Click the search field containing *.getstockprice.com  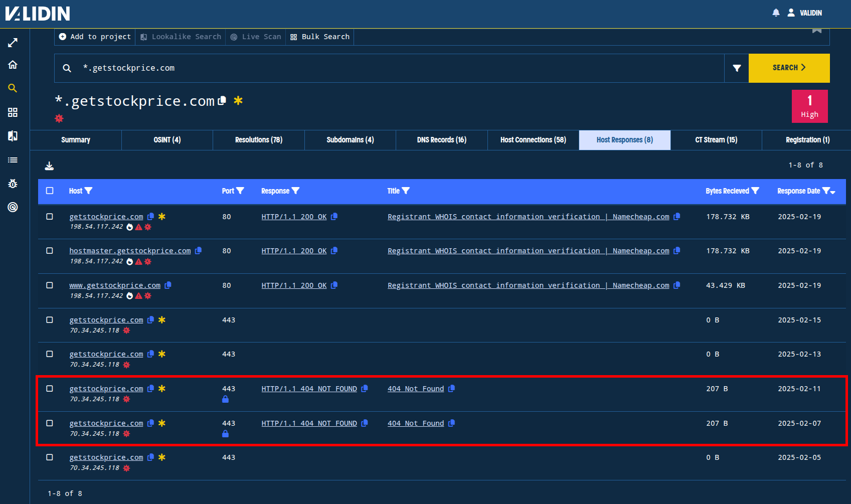[389, 68]
